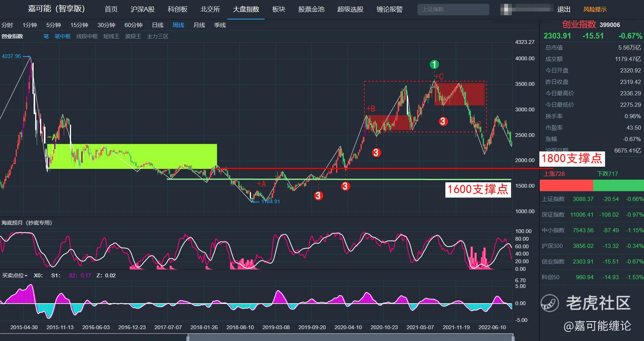This screenshot has height=341, width=644.
Task: Enable the 线段中枢 overlay
Action: pos(87,36)
